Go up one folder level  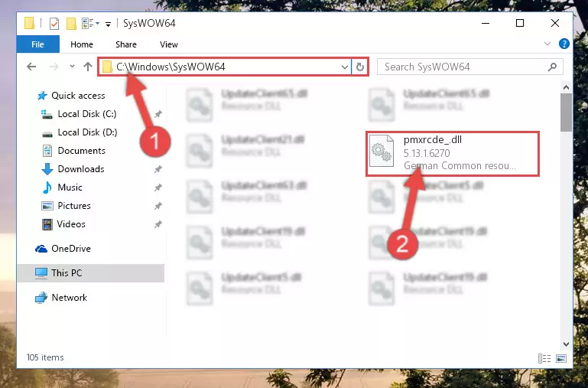88,67
